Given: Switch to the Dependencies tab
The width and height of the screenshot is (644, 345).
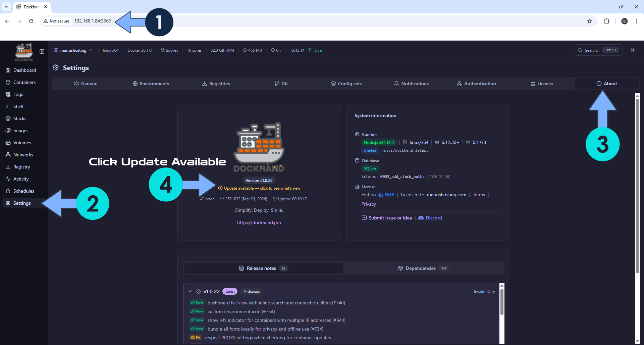Looking at the screenshot, I should (420, 268).
